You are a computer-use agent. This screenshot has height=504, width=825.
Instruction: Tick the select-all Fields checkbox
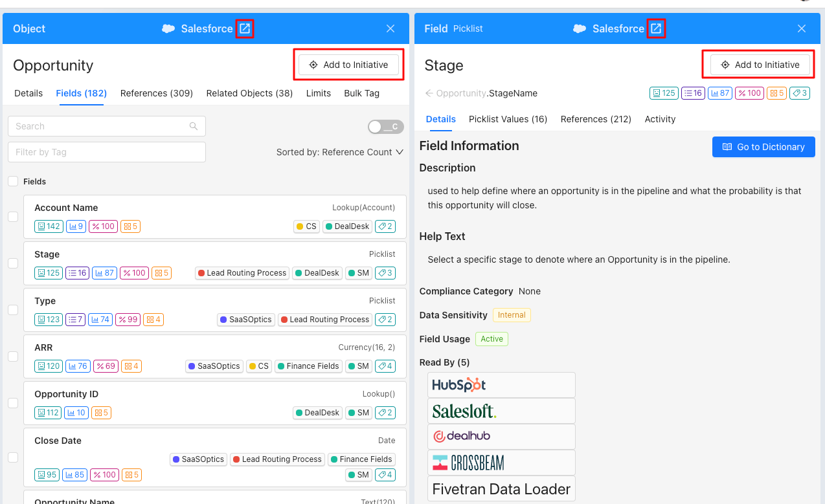[13, 182]
